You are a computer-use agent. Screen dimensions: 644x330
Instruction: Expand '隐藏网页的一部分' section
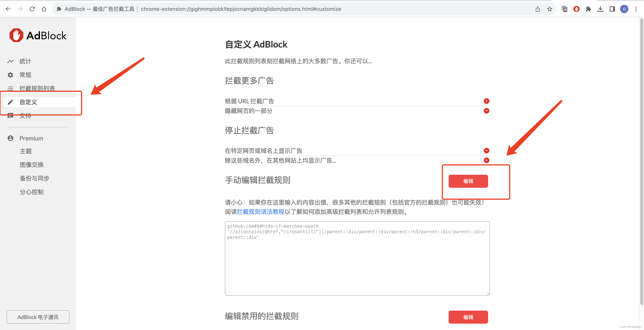(x=486, y=111)
